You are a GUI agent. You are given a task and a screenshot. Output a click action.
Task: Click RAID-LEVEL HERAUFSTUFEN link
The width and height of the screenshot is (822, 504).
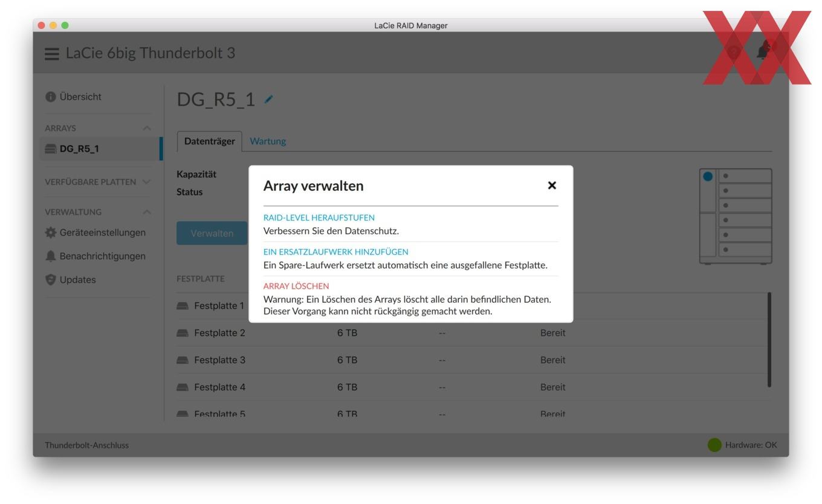pos(319,218)
